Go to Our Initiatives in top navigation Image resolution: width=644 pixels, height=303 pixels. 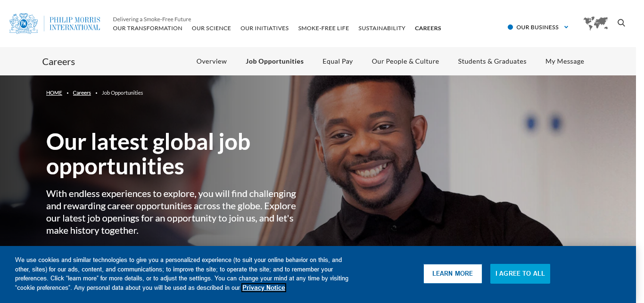[x=264, y=28]
